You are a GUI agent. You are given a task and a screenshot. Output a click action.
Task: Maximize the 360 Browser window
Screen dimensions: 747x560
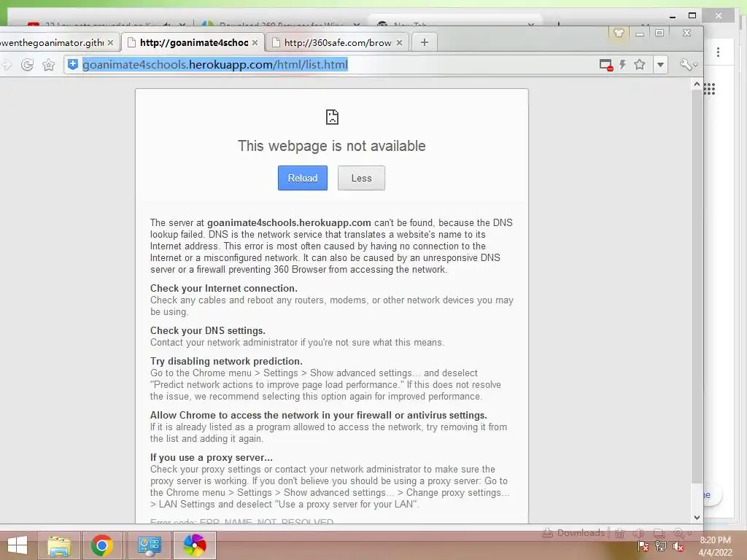click(659, 33)
